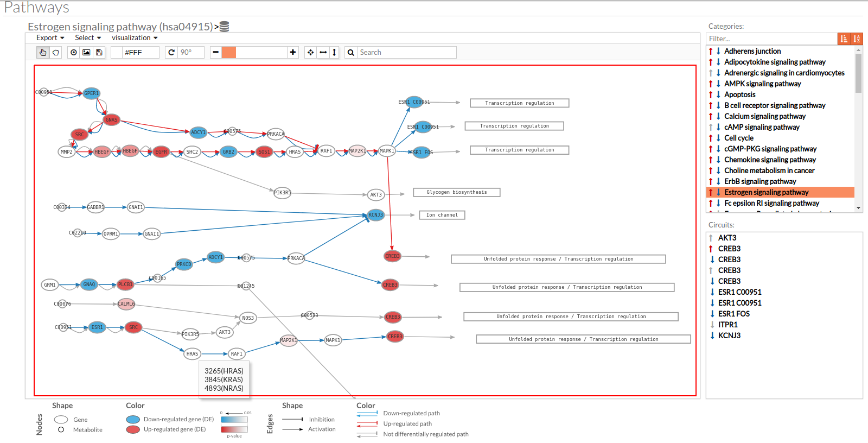Increase value with the plus button
The width and height of the screenshot is (868, 443).
pyautogui.click(x=293, y=52)
